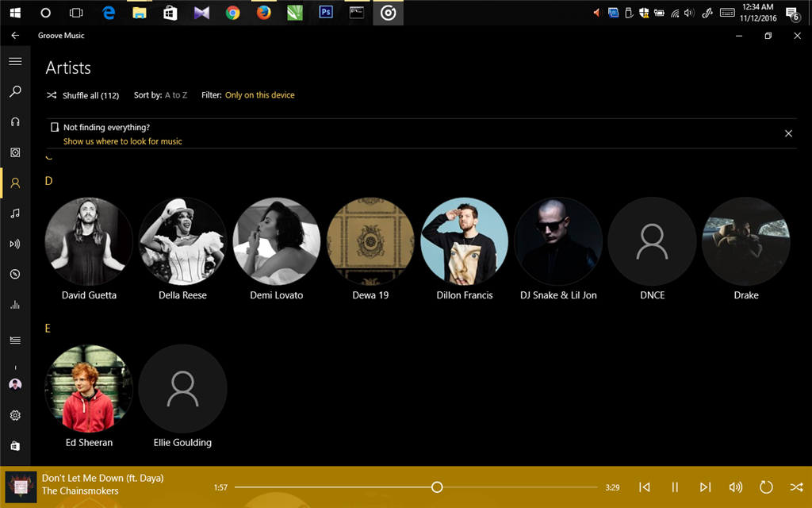Image resolution: width=812 pixels, height=508 pixels.
Task: Open the Store bag icon in sidebar
Action: (x=15, y=446)
